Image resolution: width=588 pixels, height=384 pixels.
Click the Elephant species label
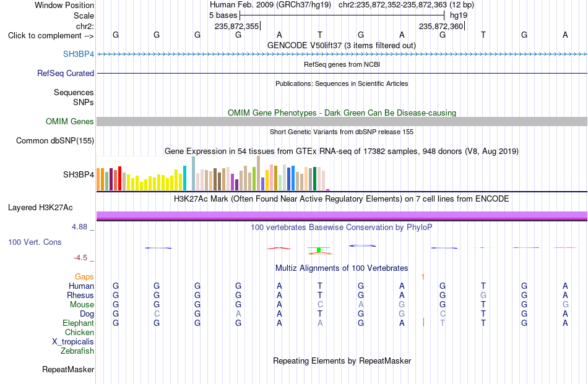pyautogui.click(x=78, y=323)
